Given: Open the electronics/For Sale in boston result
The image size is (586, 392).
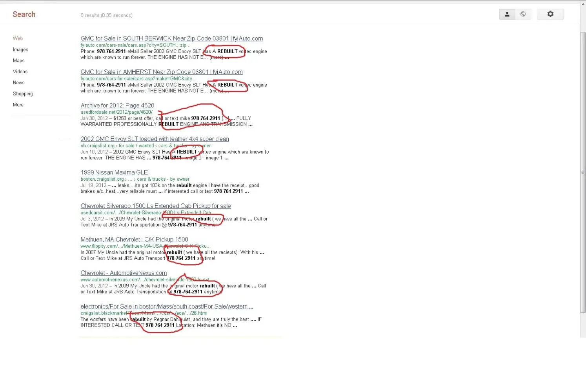Looking at the screenshot, I should pos(167,307).
